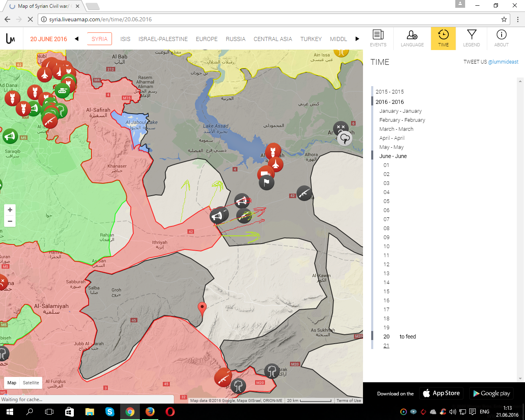Click the red location pin on the map
Viewport: 525px width, 420px height.
[202, 309]
